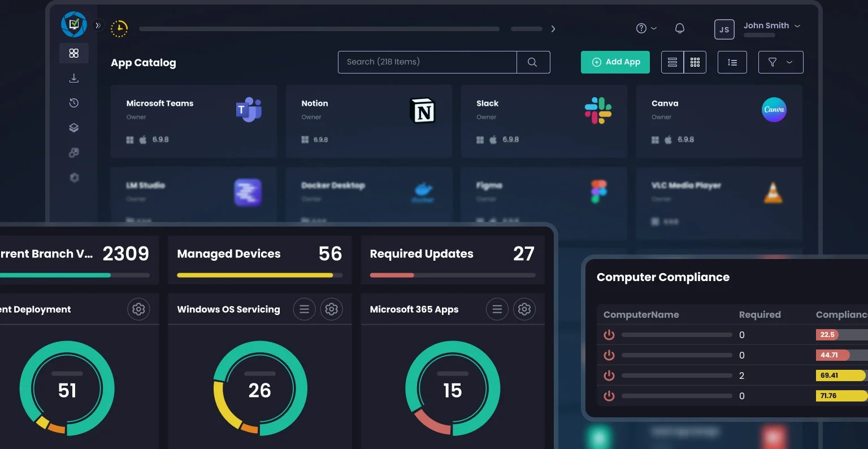This screenshot has height=449, width=868.
Task: Select the dashboard grid sidebar item
Action: [x=73, y=53]
